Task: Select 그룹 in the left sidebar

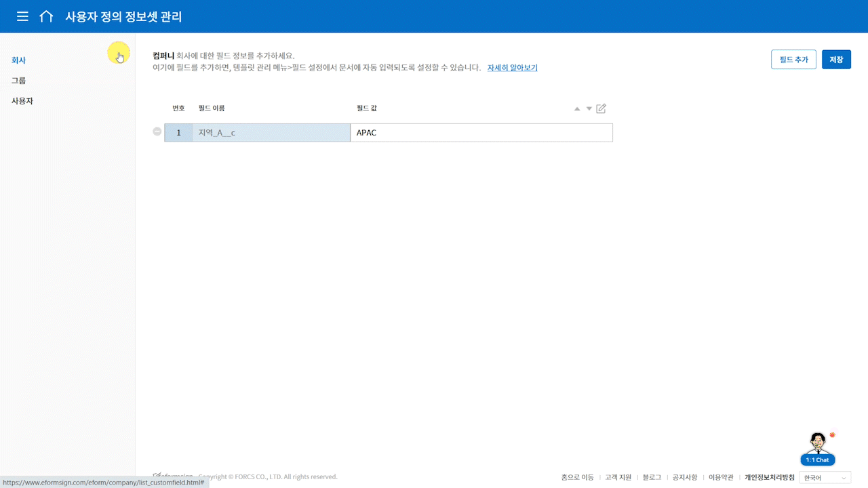Action: [19, 81]
